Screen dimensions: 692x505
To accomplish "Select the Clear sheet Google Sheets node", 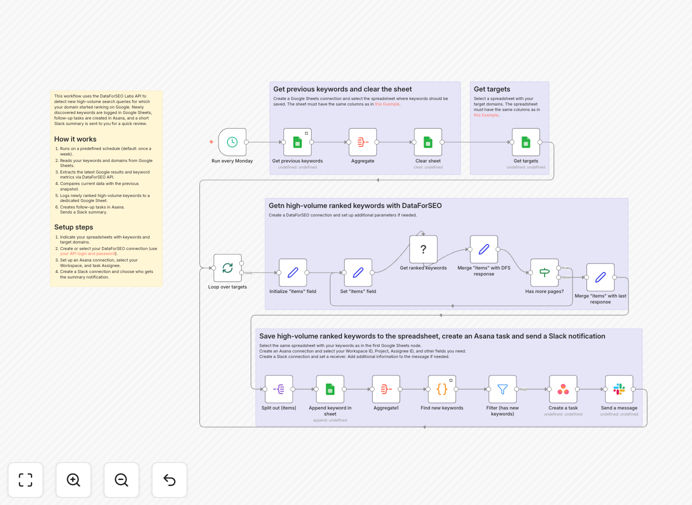I will click(428, 142).
